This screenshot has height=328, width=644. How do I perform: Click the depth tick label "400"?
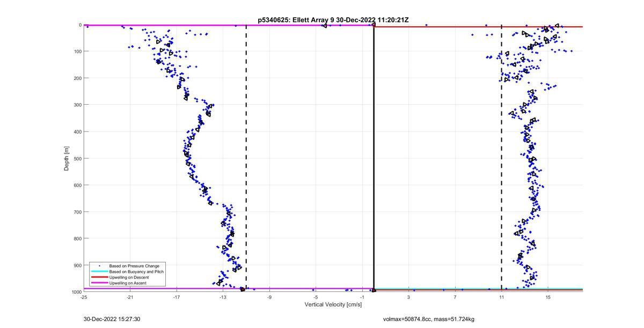(77, 132)
